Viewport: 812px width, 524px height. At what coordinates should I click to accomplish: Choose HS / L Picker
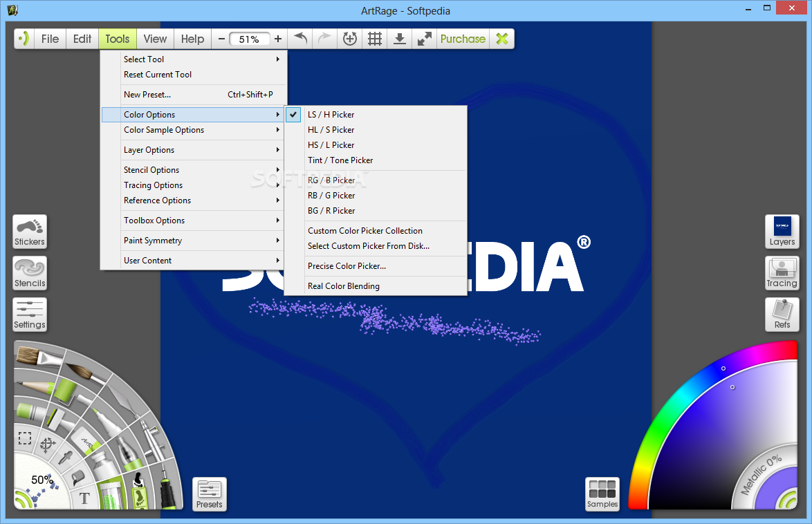pos(376,145)
